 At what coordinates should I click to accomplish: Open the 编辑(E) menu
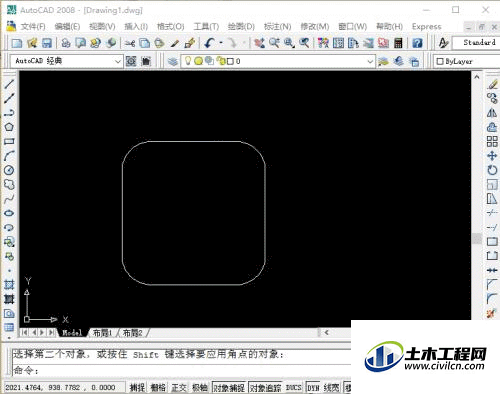[67, 26]
